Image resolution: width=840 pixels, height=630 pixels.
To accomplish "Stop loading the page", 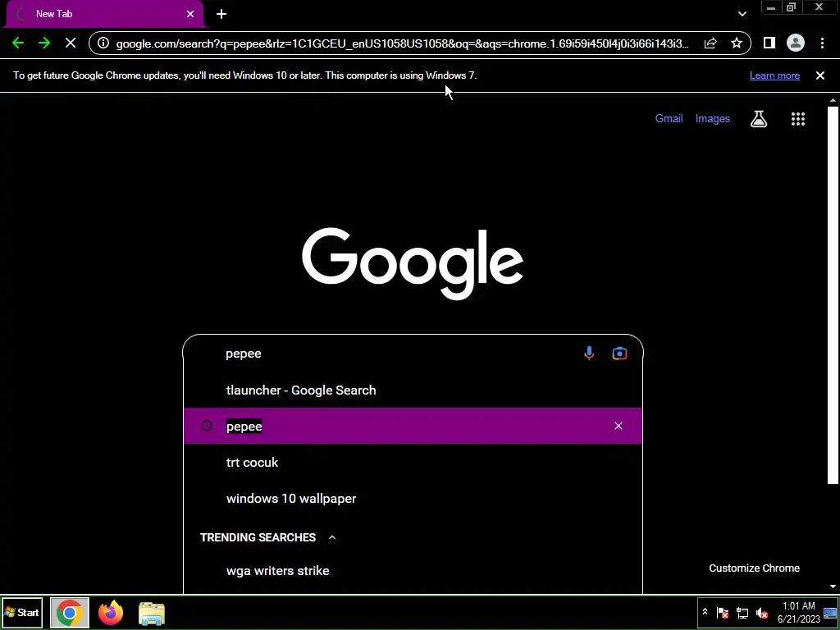I will (71, 43).
